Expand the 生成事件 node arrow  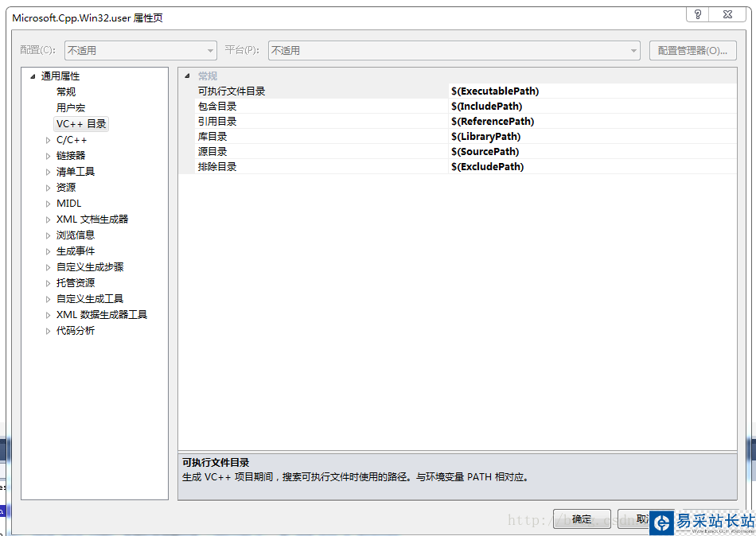click(x=48, y=251)
